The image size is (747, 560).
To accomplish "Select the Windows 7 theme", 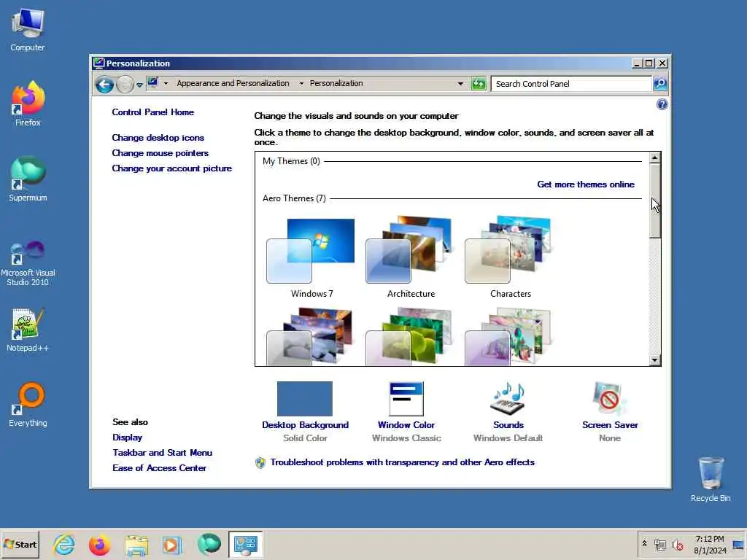I will 311,257.
